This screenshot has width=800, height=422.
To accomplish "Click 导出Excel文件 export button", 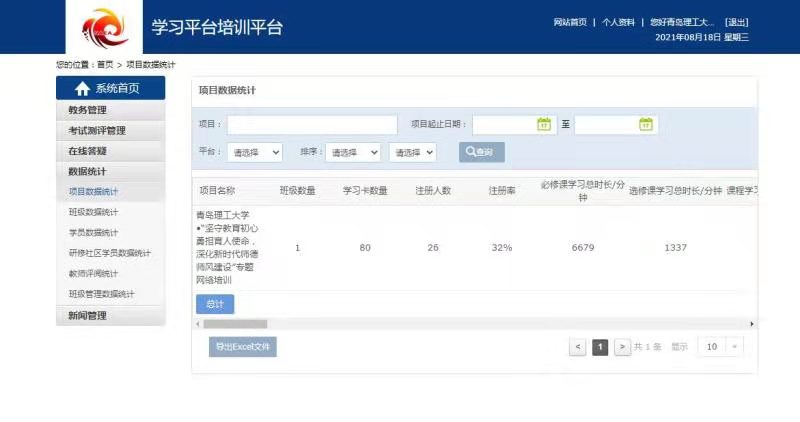I will [242, 347].
